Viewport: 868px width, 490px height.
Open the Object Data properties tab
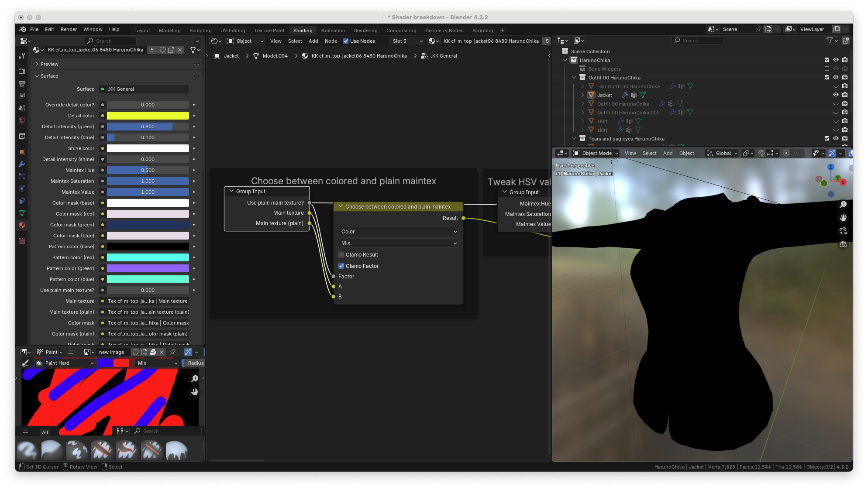click(x=22, y=213)
